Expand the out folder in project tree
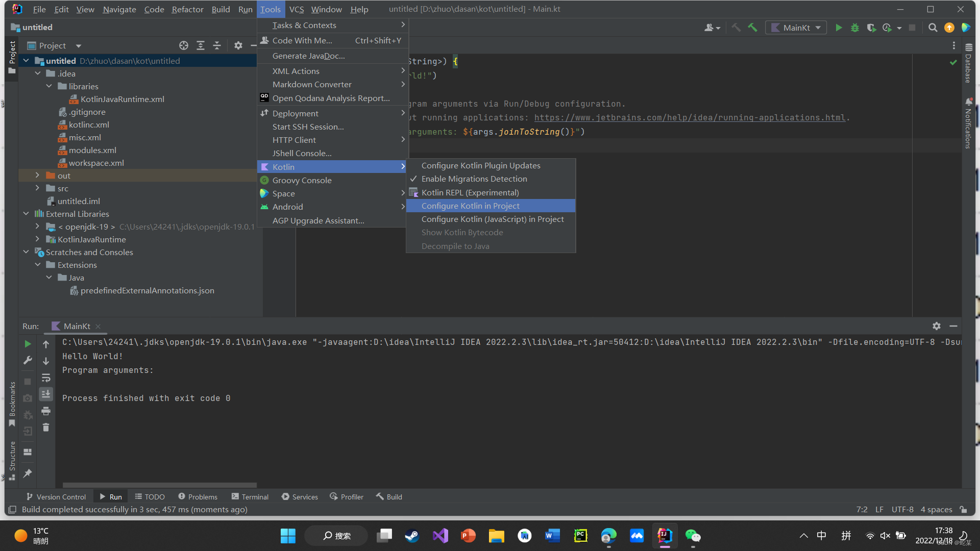This screenshot has height=551, width=980. coord(37,176)
